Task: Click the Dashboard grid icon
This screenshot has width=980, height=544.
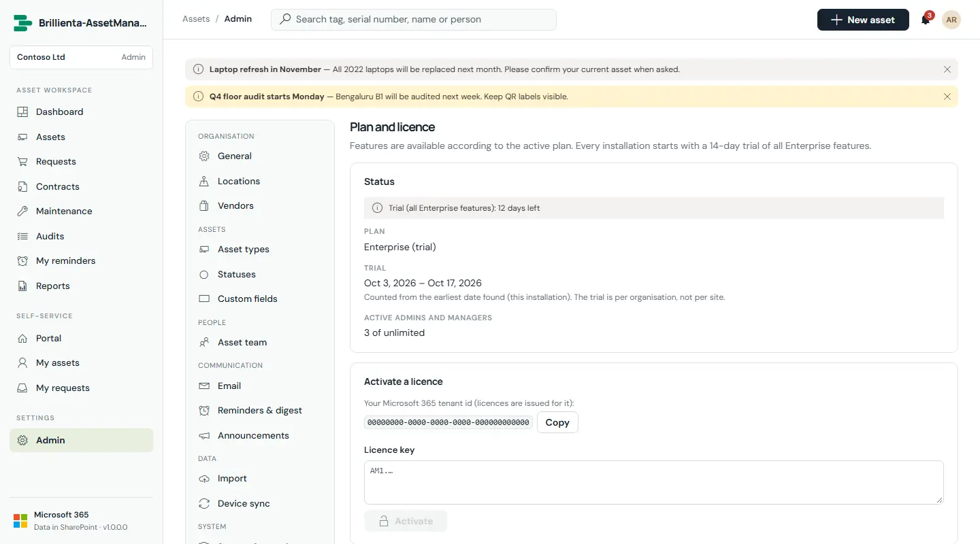Action: click(x=22, y=112)
